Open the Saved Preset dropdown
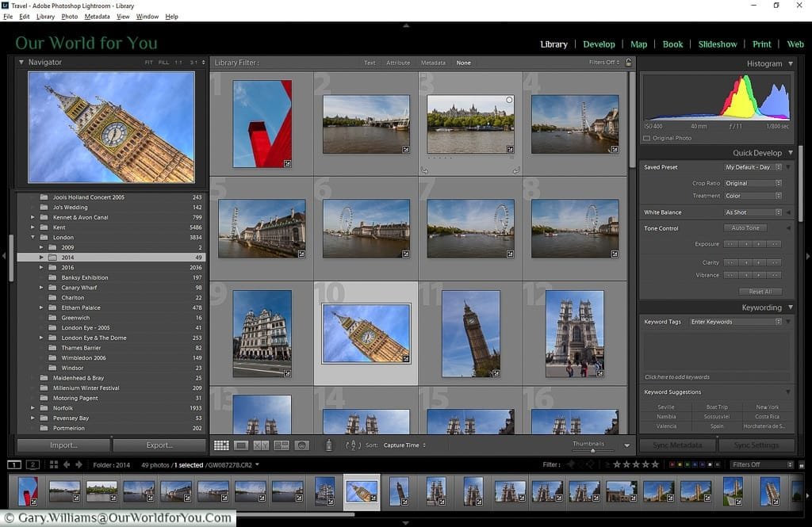Screen dimensions: 812x527 [753, 167]
